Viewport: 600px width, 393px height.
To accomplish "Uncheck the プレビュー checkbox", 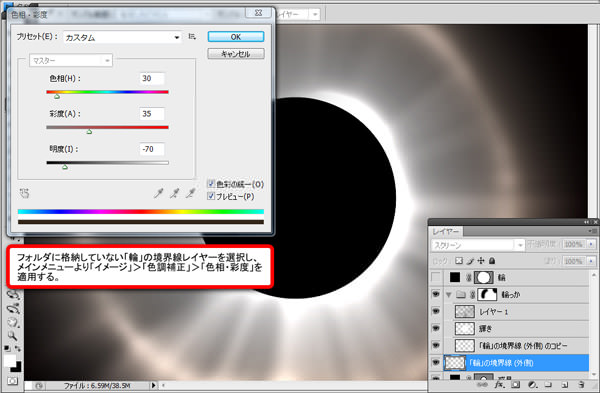I will click(x=211, y=196).
